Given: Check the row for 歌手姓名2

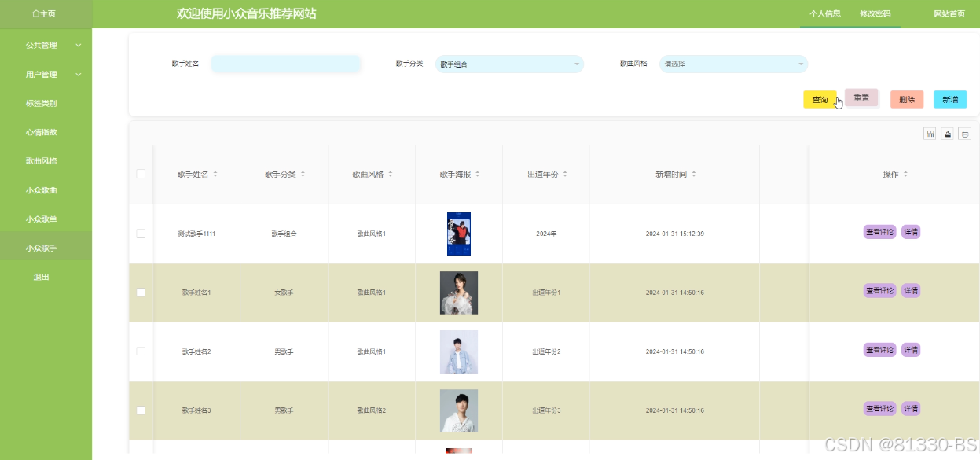Looking at the screenshot, I should coord(141,351).
